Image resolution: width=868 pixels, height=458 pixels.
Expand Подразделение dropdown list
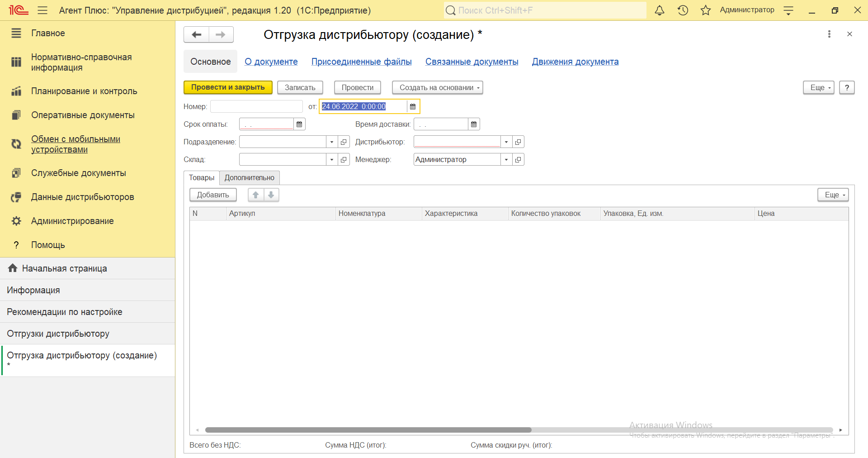pos(332,142)
